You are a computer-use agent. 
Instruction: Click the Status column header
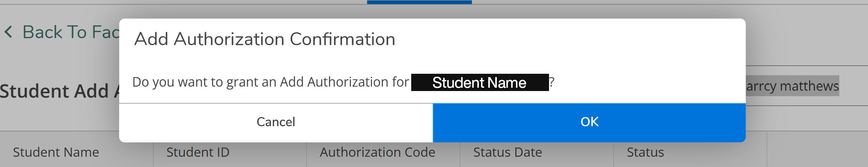tap(645, 152)
